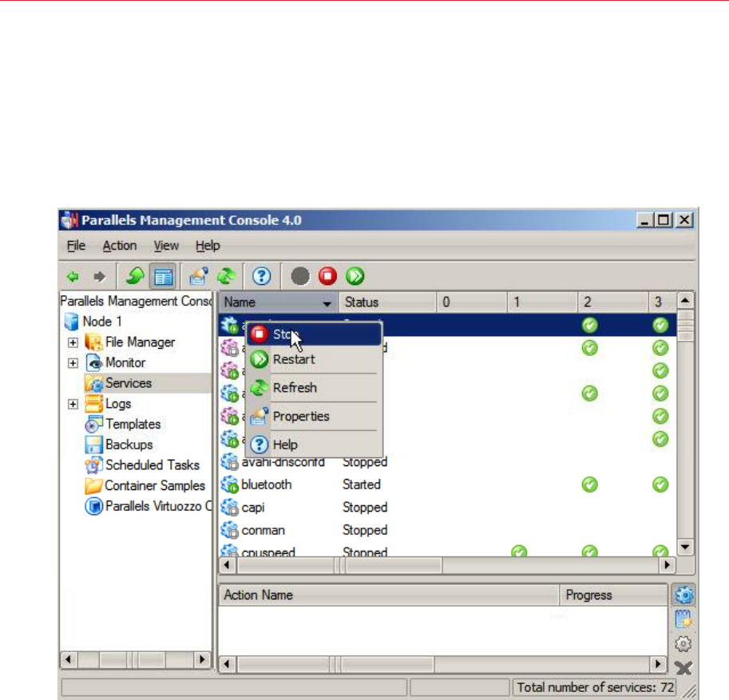This screenshot has height=700, width=729.
Task: Open Properties from the toolbar icon
Action: [x=199, y=276]
